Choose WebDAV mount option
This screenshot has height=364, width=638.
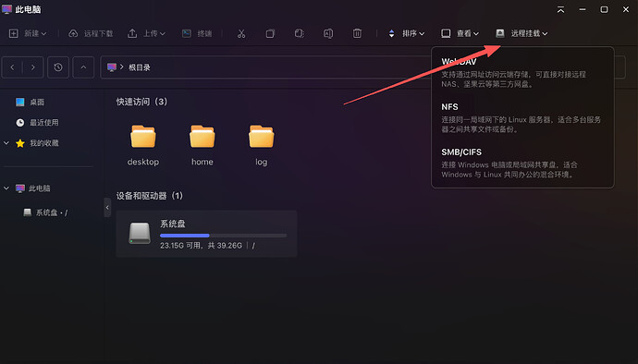click(x=522, y=73)
